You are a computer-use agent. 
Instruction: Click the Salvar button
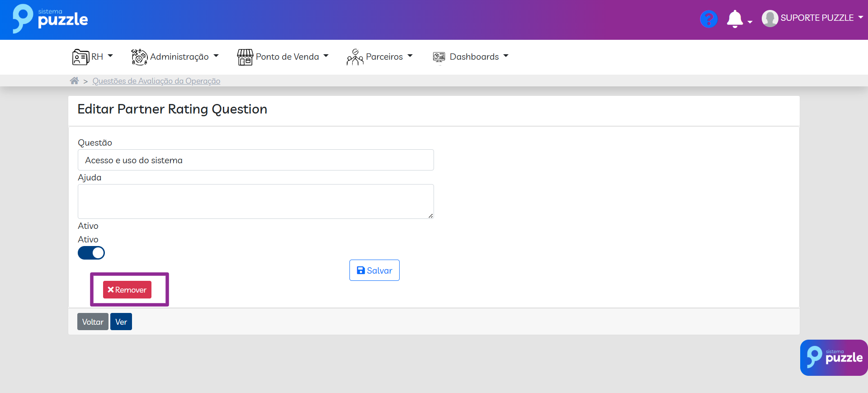[x=374, y=270]
